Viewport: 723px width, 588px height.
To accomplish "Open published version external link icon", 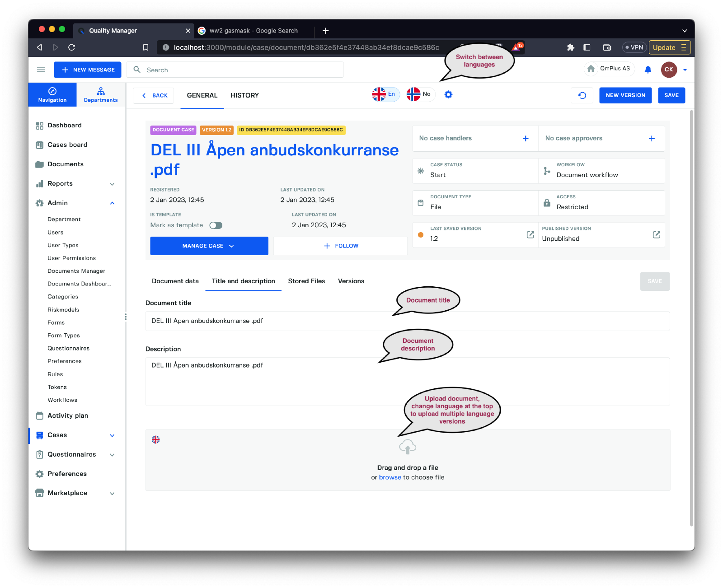I will point(656,235).
